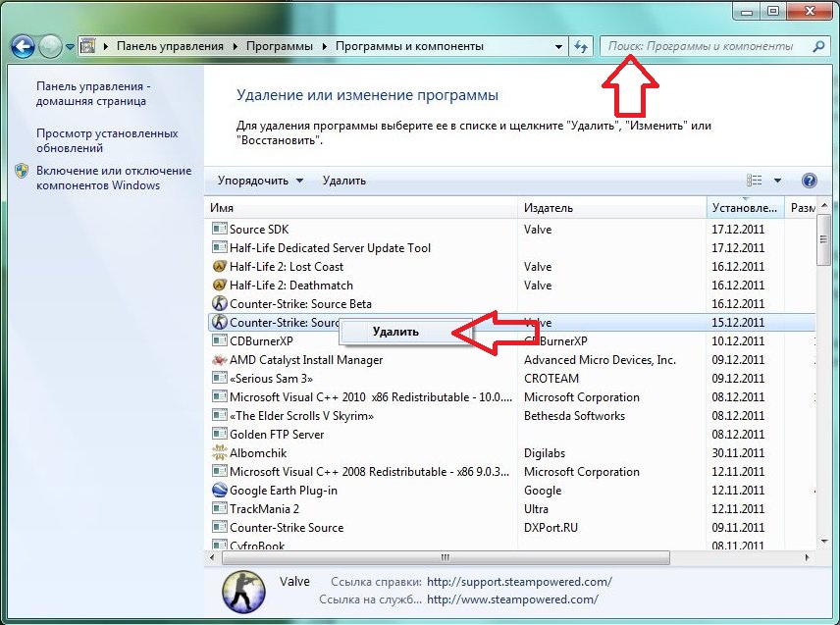Click Программы in the breadcrumb path
This screenshot has height=625, width=840.
coord(280,46)
